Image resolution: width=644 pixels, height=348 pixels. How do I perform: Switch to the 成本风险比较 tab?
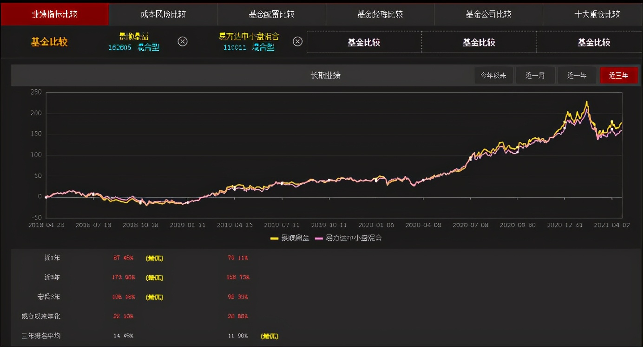point(163,14)
